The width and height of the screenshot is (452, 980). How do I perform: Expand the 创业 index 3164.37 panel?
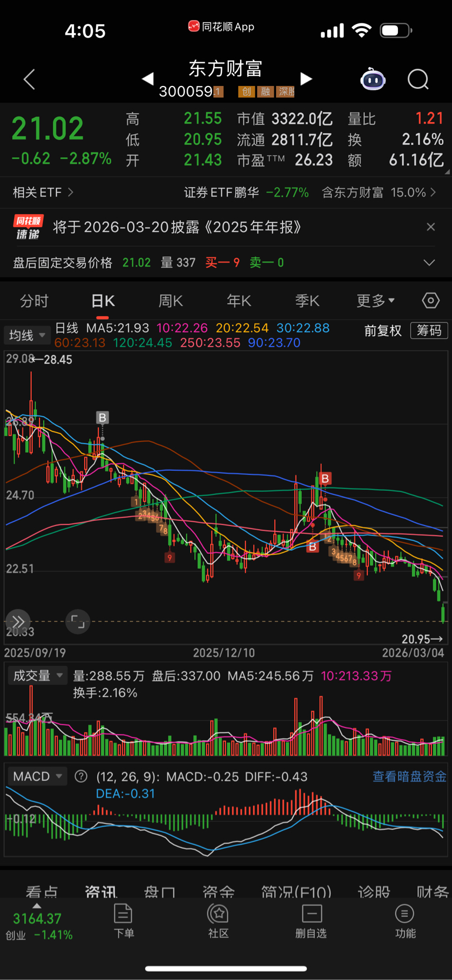coord(39,923)
